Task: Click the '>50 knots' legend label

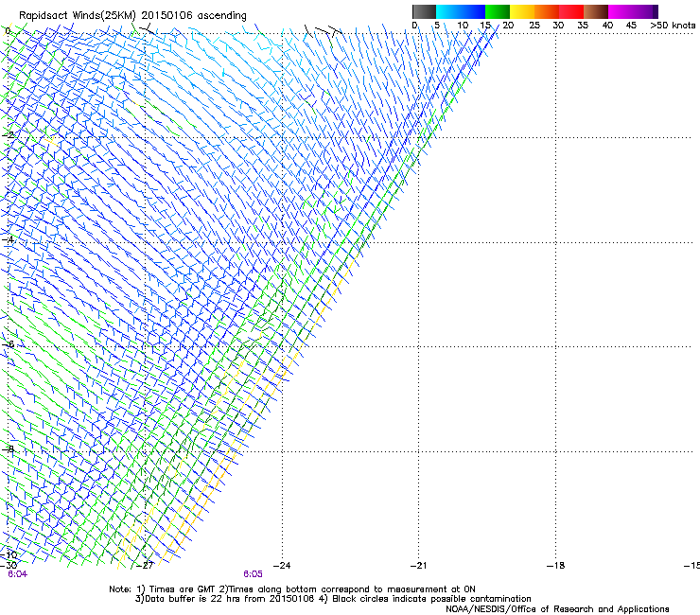Action: [x=673, y=26]
